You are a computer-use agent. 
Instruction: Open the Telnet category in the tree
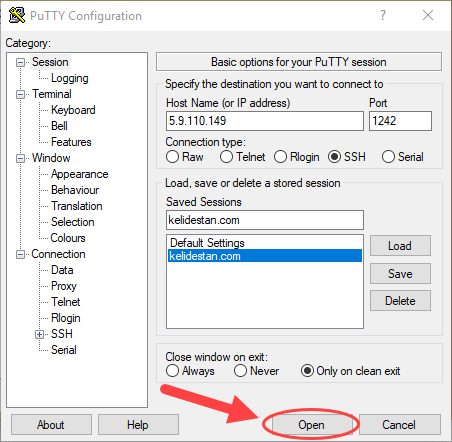pyautogui.click(x=66, y=302)
